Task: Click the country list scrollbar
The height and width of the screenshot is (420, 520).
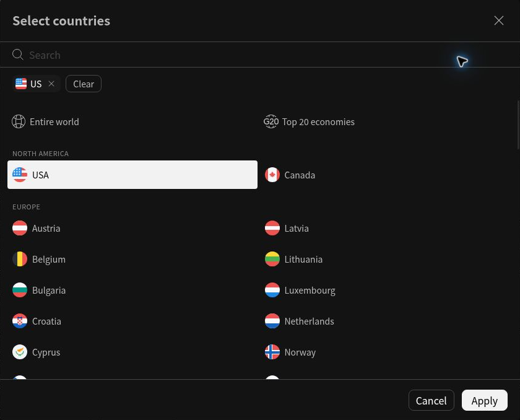Action: tap(518, 125)
